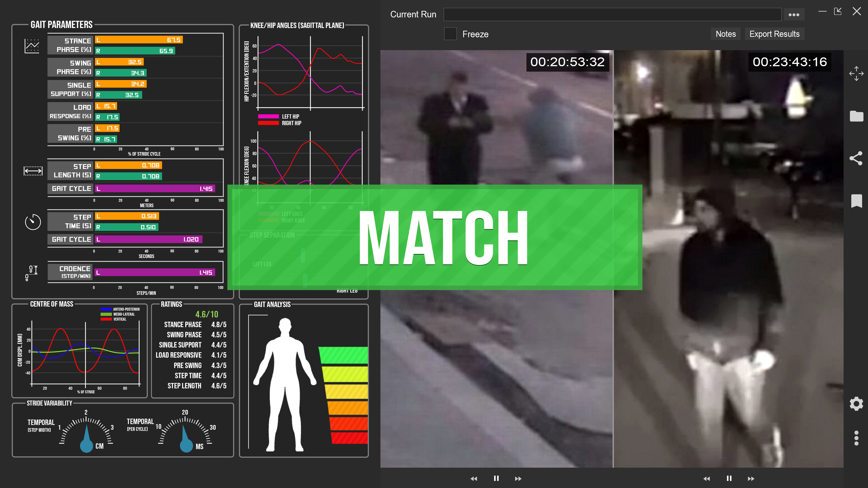Viewport: 868px width, 488px height.
Task: Select the Stance Phase 4.8/5 rating row
Action: coord(195,325)
